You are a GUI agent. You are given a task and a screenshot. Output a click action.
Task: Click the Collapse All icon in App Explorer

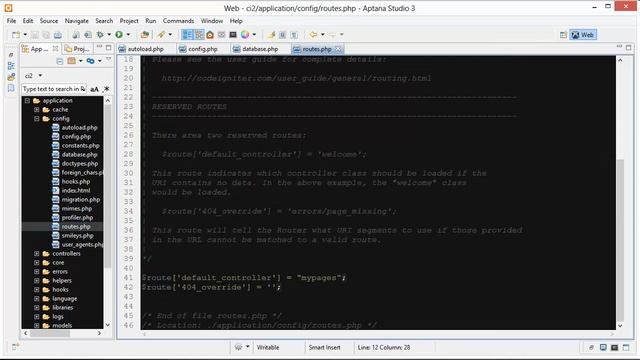pyautogui.click(x=60, y=61)
